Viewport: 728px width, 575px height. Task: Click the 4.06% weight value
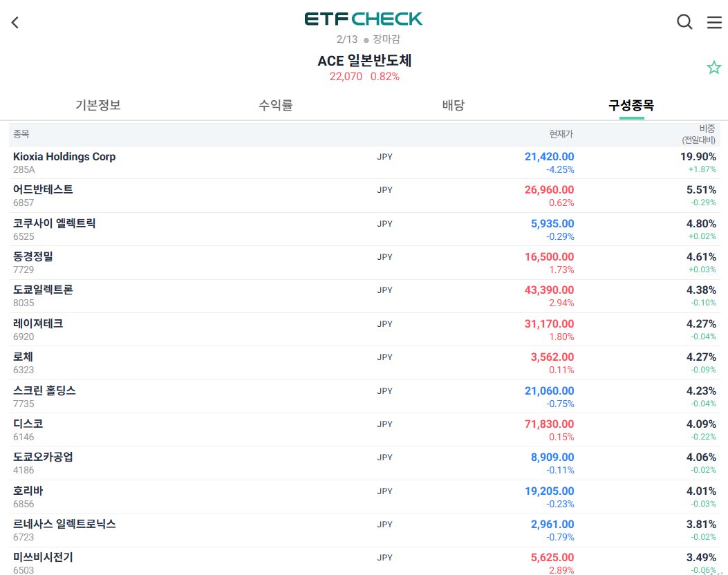[x=701, y=458]
